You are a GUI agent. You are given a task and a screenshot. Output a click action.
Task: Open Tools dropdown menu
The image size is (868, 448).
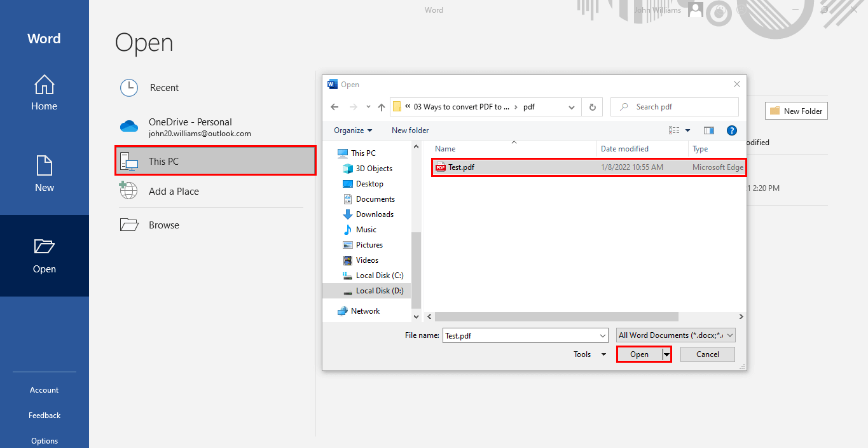click(589, 354)
